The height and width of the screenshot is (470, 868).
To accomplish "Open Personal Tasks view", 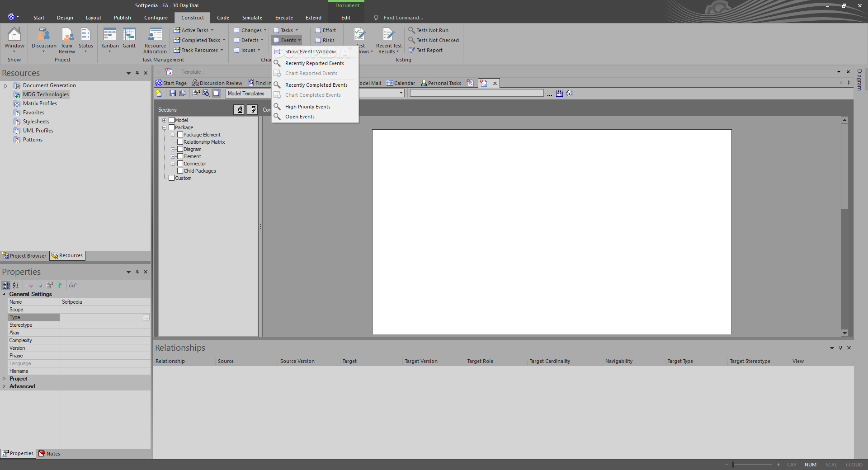I will pos(441,83).
